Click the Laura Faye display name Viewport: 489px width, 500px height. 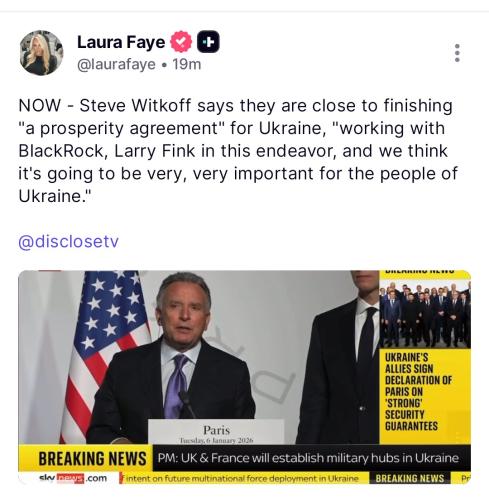tap(121, 42)
